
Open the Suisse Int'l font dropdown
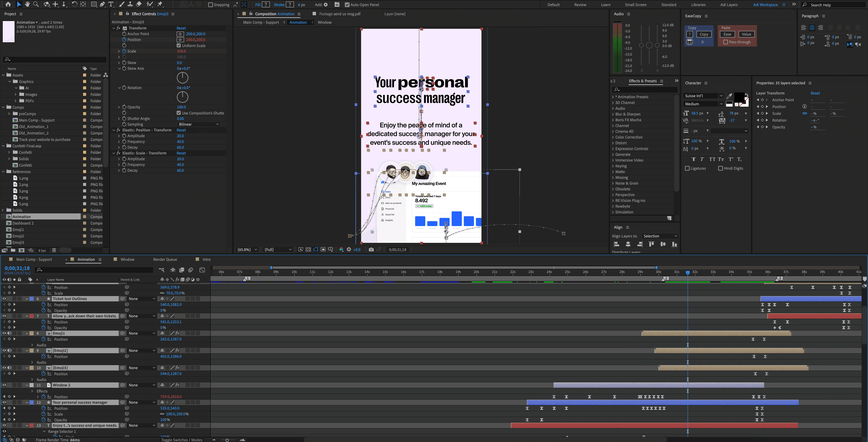[704, 96]
